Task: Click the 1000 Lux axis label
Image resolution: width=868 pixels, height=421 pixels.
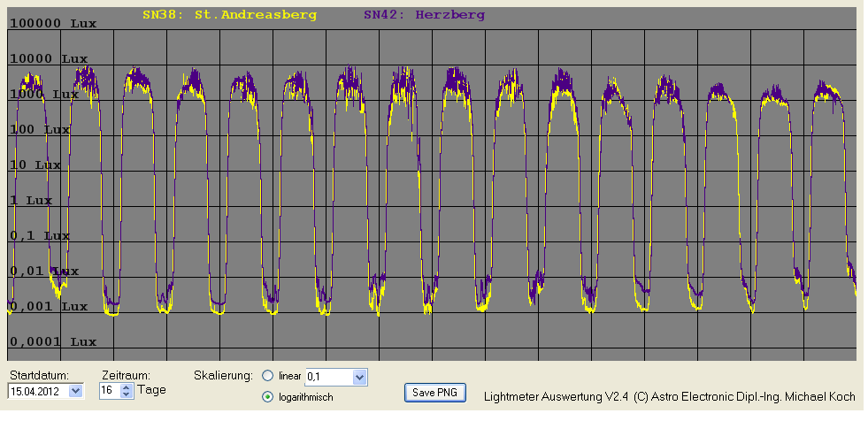Action: [x=44, y=95]
